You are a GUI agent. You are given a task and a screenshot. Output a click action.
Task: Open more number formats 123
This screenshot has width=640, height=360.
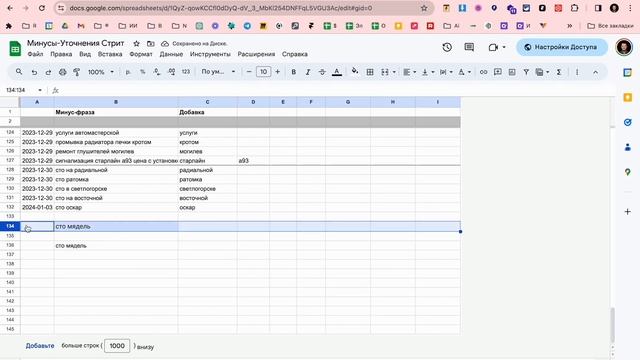point(186,72)
